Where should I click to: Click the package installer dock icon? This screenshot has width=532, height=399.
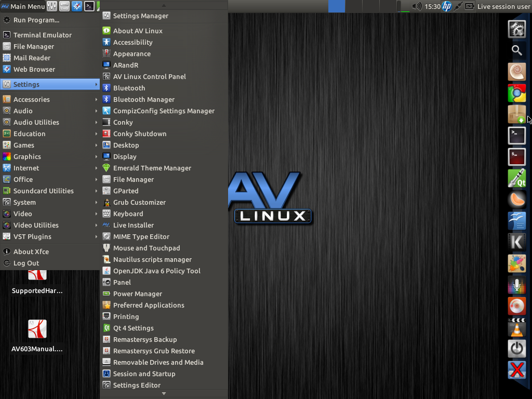[x=517, y=114]
